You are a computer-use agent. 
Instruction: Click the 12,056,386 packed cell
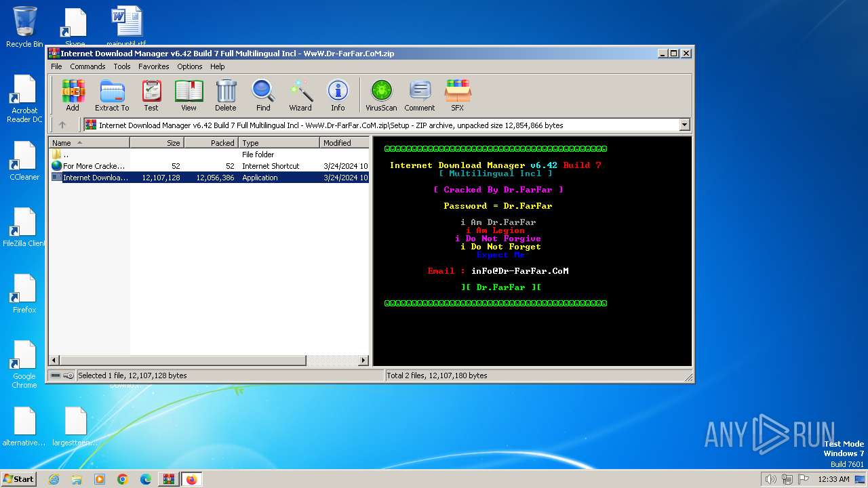pos(215,178)
